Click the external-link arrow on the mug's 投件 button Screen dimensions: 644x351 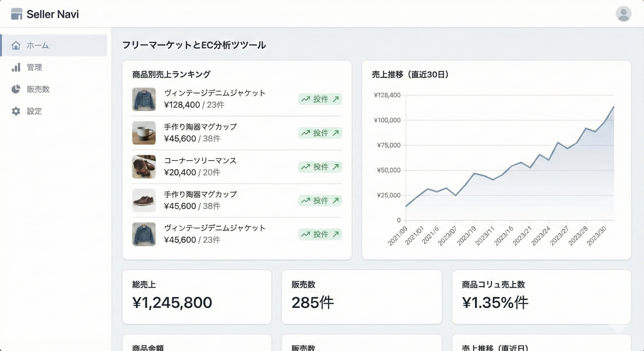point(336,133)
